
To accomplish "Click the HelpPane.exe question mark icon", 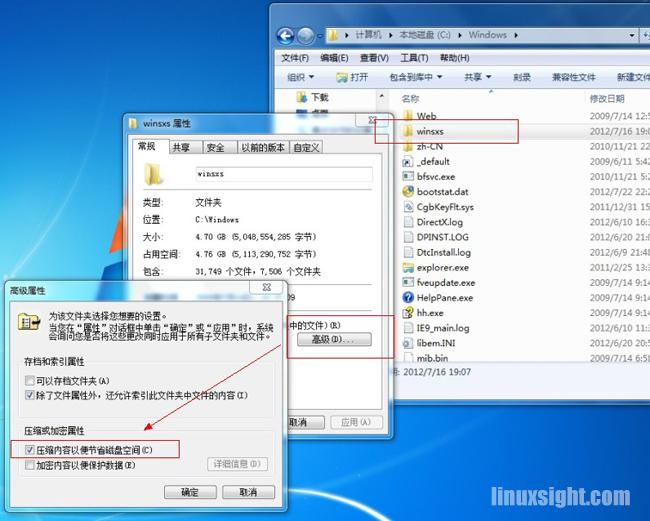I will [x=408, y=298].
